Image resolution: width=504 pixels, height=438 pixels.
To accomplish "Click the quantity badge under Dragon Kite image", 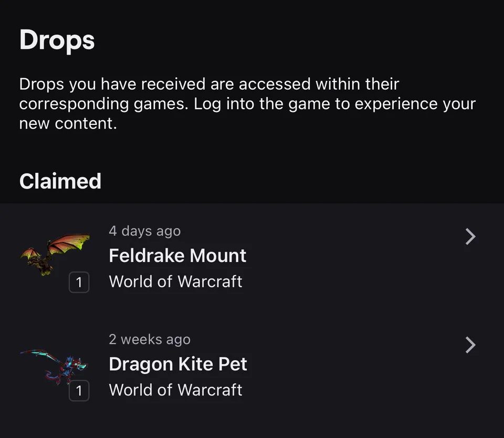I will [x=79, y=391].
